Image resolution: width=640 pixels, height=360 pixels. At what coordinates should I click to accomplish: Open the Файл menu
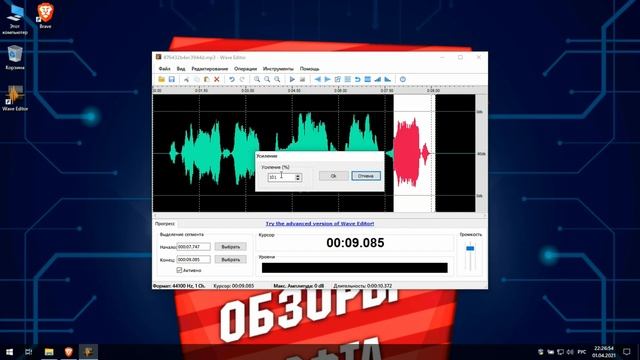(x=164, y=69)
